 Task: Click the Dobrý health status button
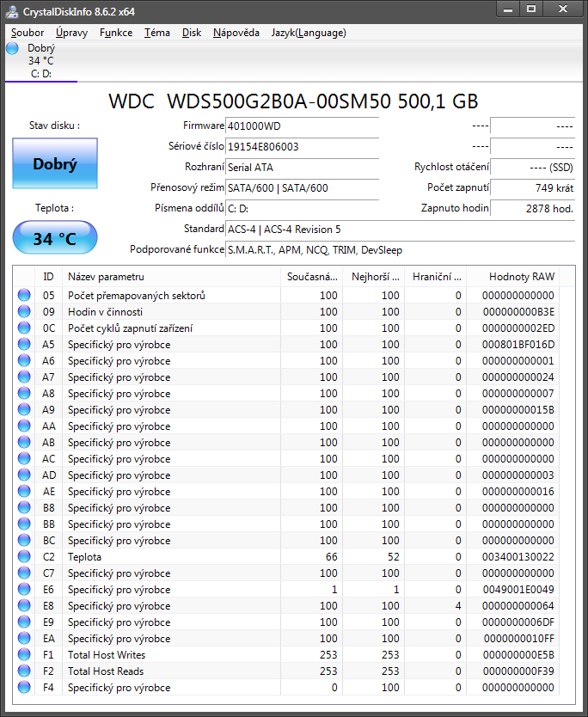point(55,163)
